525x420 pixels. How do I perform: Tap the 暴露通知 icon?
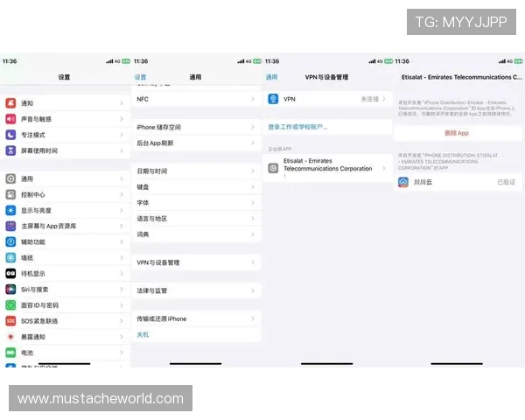point(10,337)
